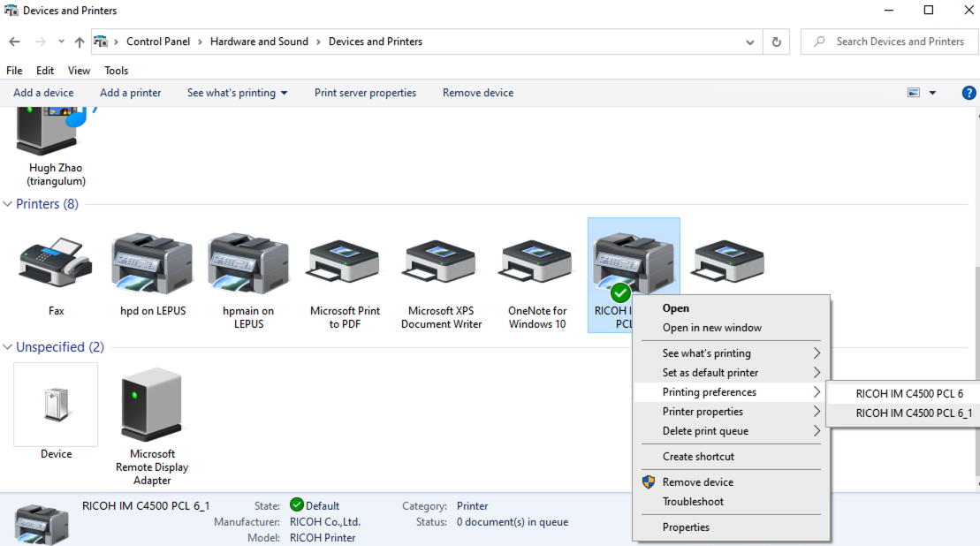Expand the arrow after Control Panel breadcrumb
The height and width of the screenshot is (546, 980).
pyautogui.click(x=200, y=42)
